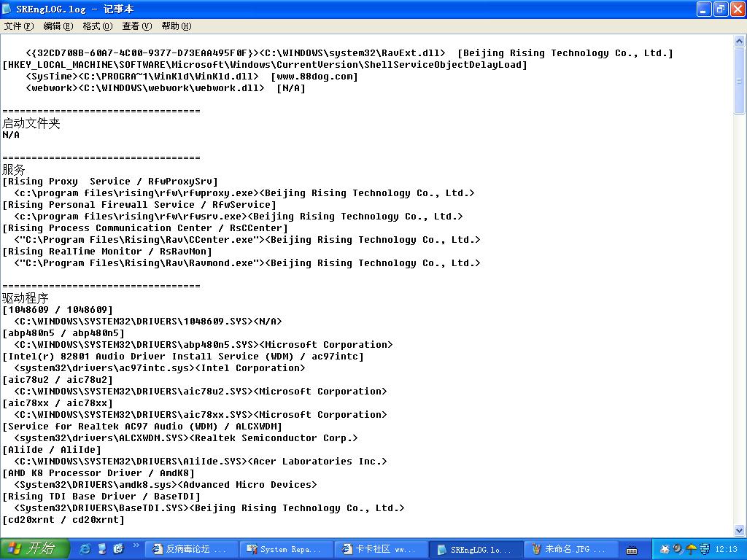Click the [abp480n5 / abp480n5] line
The height and width of the screenshot is (560, 747).
[x=63, y=332]
